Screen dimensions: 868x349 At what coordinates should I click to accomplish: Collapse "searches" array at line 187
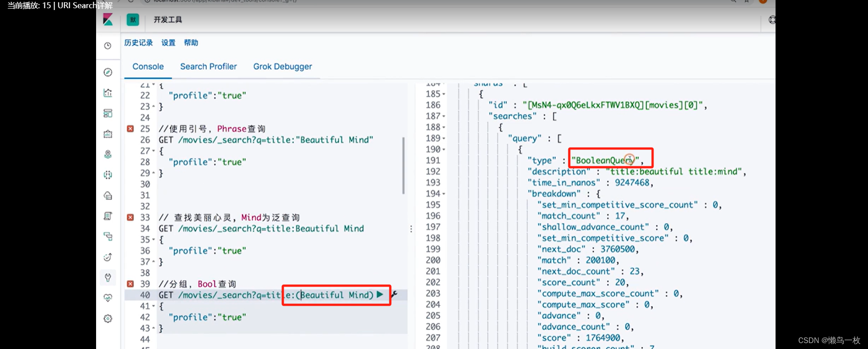[x=444, y=117]
